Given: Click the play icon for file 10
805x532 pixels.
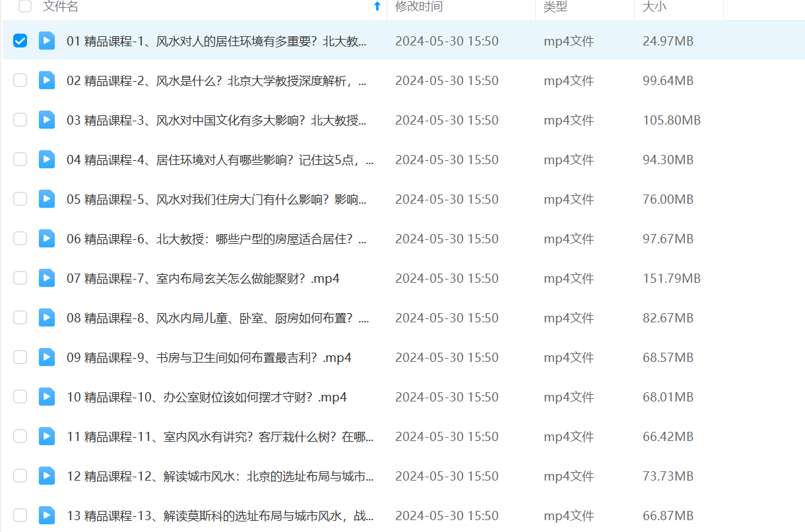Looking at the screenshot, I should coord(46,397).
